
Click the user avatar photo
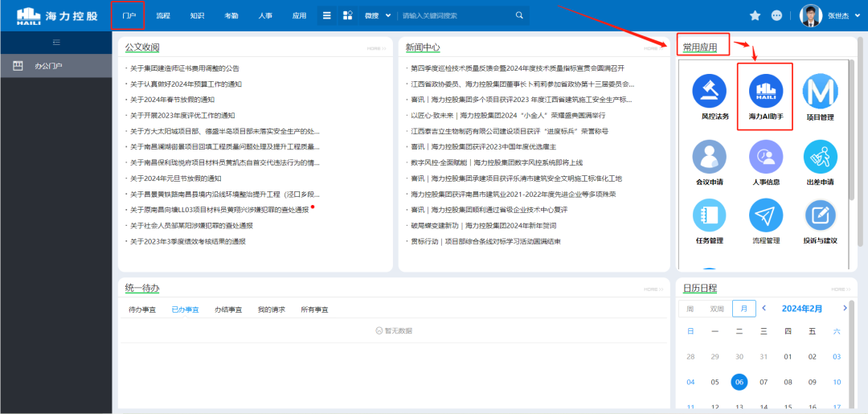coord(811,15)
